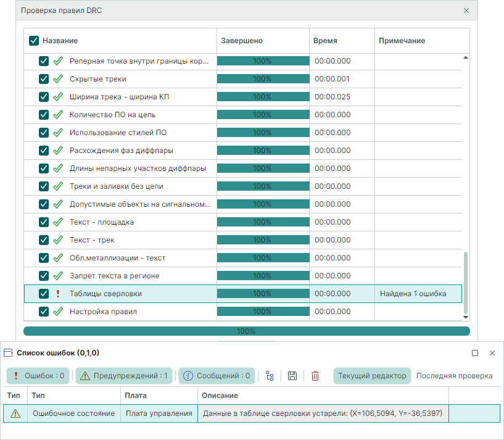The height and width of the screenshot is (440, 504).
Task: Click scrollbar up arrow in rules list
Action: tap(466, 57)
